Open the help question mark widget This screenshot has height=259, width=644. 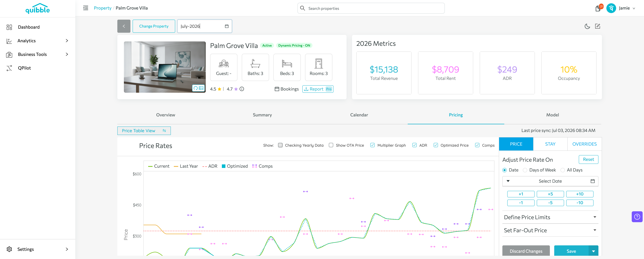pyautogui.click(x=637, y=217)
